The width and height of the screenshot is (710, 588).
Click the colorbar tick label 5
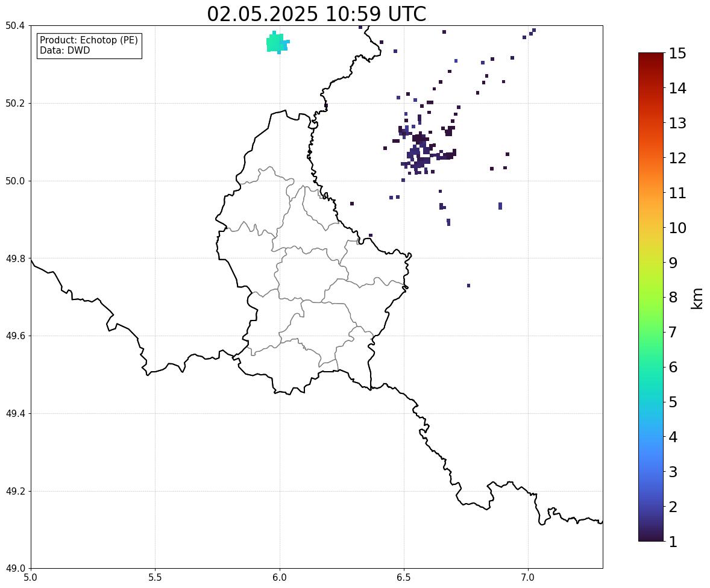pyautogui.click(x=673, y=402)
